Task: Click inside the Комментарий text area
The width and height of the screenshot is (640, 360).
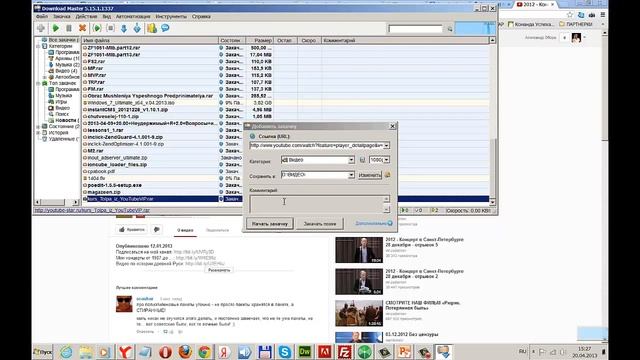Action: pyautogui.click(x=316, y=204)
